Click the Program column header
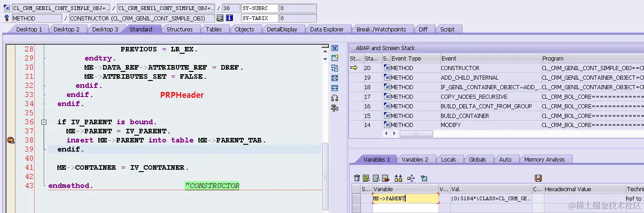Viewport: 644px width, 213px height. [x=593, y=58]
